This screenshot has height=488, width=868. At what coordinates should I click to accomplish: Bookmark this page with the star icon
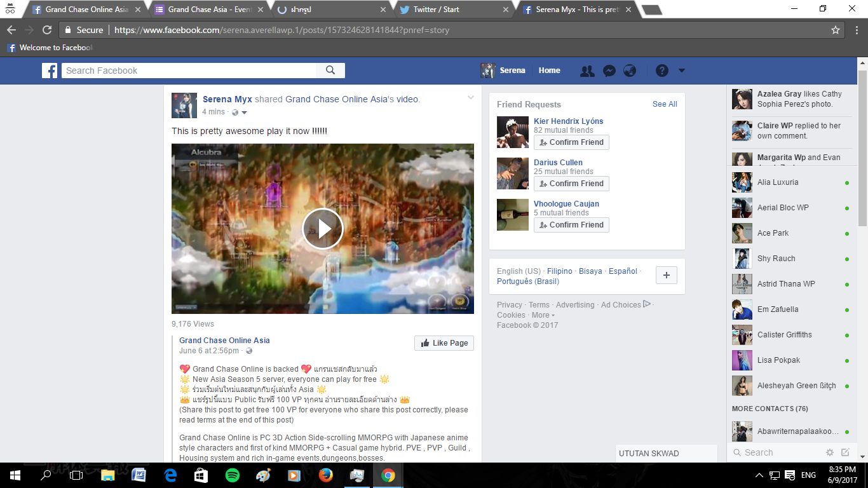(836, 30)
